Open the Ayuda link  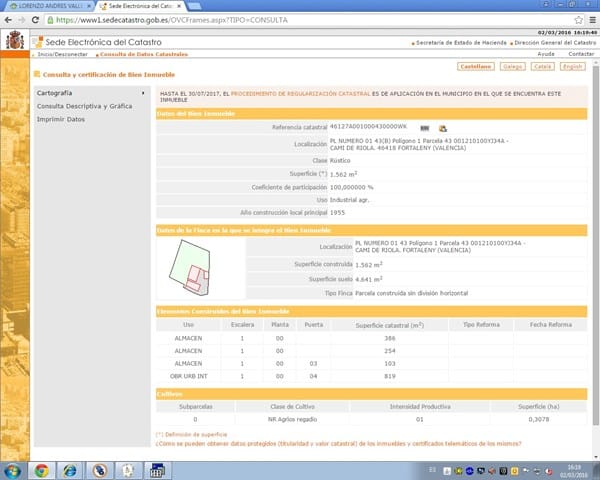point(546,54)
